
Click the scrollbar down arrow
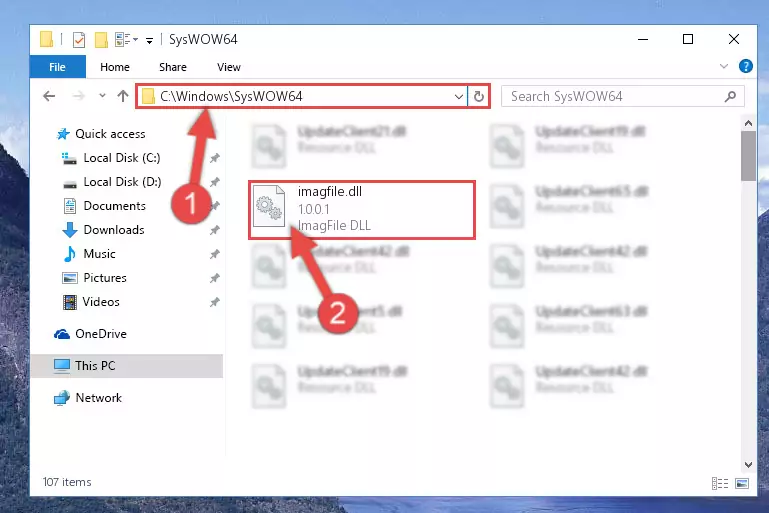748,464
